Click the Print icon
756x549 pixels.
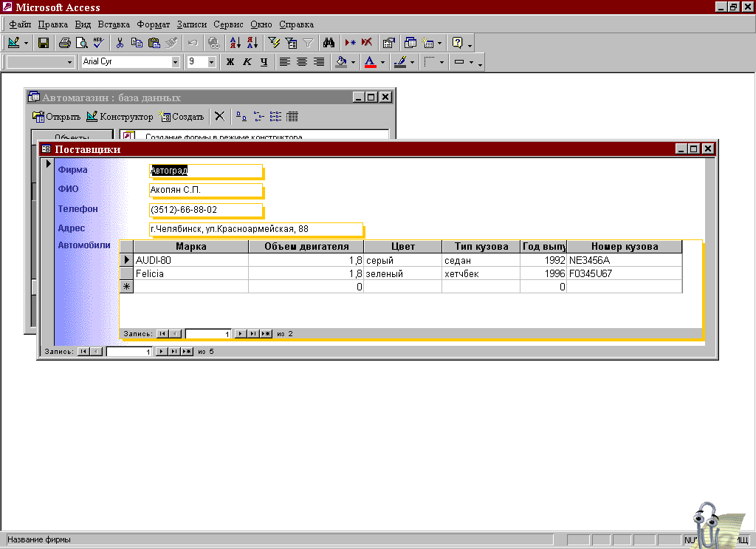click(65, 43)
